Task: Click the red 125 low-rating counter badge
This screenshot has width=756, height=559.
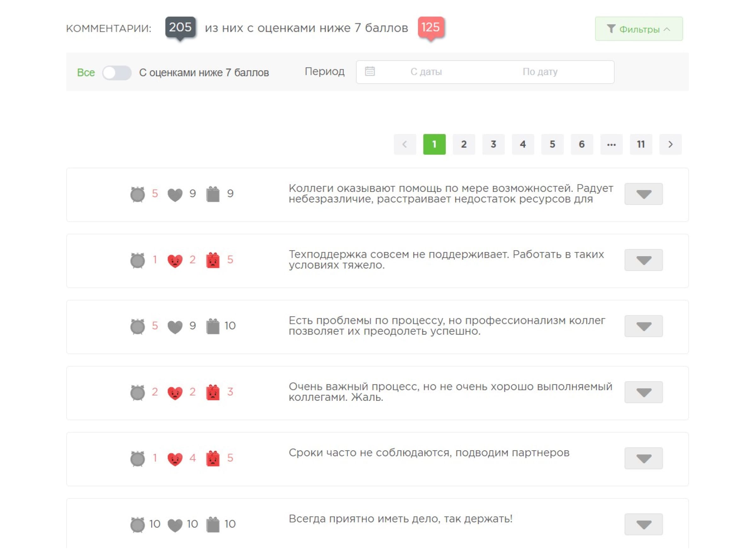Action: (430, 27)
